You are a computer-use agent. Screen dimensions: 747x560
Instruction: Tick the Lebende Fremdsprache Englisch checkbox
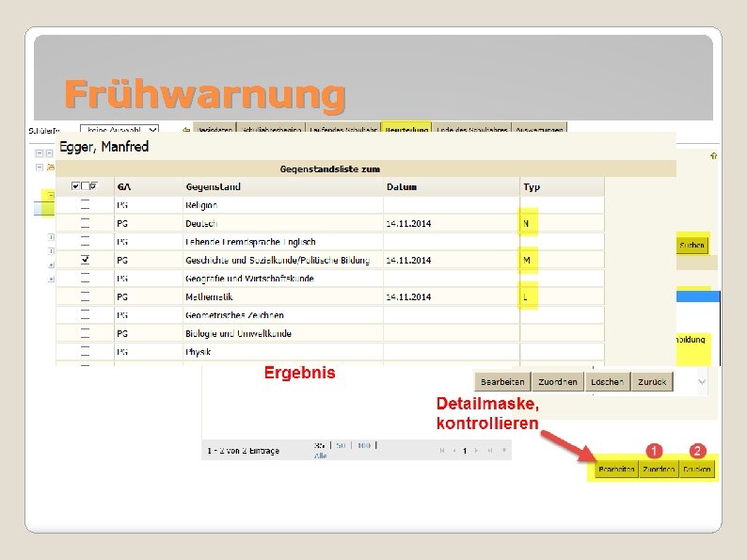pos(85,242)
